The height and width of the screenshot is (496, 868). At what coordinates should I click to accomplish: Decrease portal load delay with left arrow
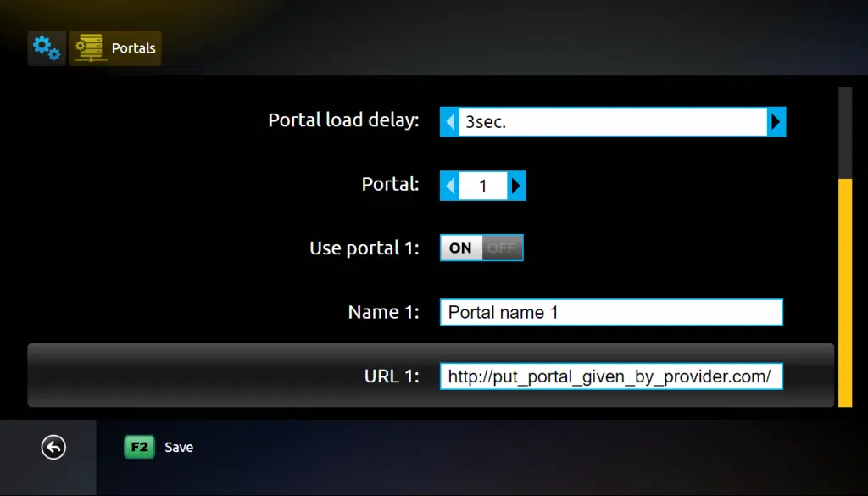click(450, 121)
